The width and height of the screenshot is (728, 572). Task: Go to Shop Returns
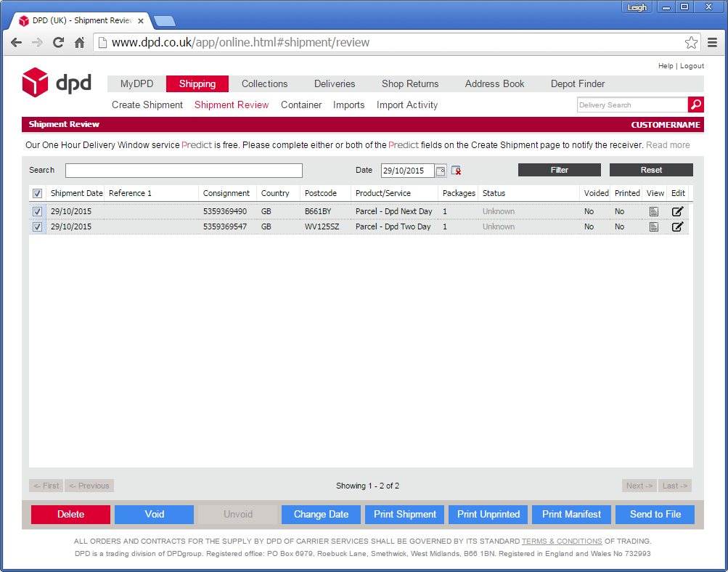pos(410,84)
